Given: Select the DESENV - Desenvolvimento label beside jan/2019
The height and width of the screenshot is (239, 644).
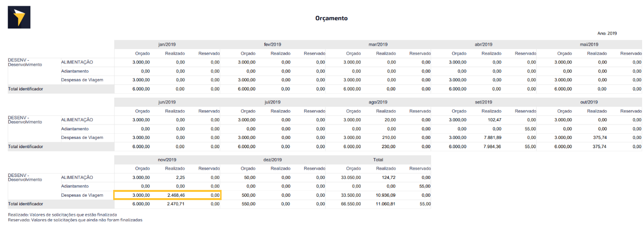Looking at the screenshot, I should click(25, 62).
